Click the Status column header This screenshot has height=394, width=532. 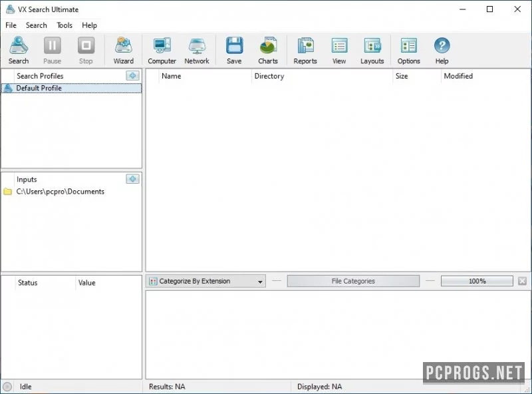point(45,283)
